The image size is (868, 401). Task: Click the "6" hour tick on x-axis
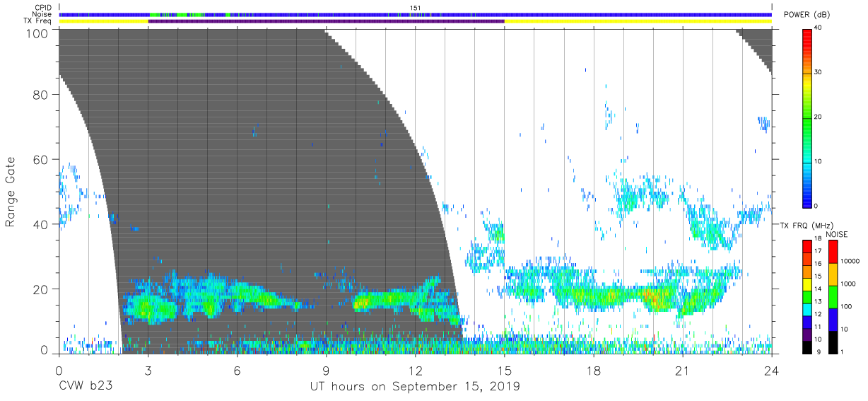[x=237, y=369]
